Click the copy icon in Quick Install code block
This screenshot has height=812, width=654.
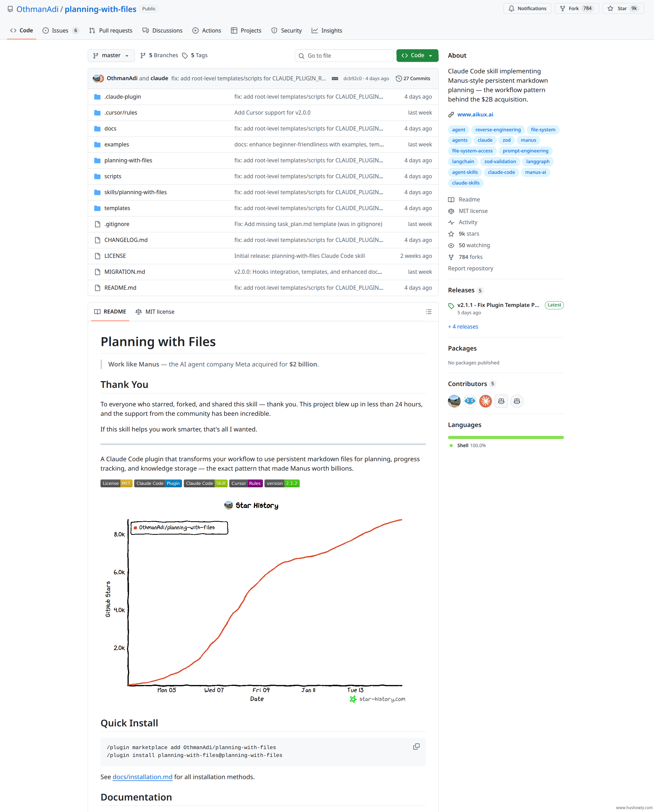(x=416, y=746)
